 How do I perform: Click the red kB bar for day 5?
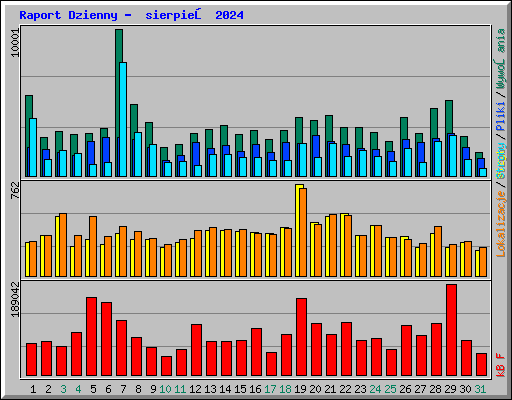coord(92,337)
